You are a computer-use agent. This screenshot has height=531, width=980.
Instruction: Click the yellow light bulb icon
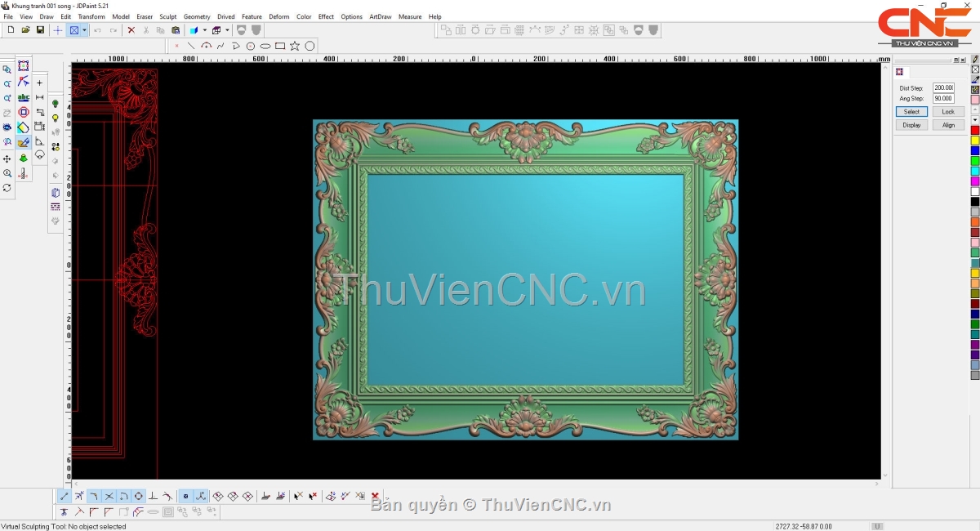[56, 118]
